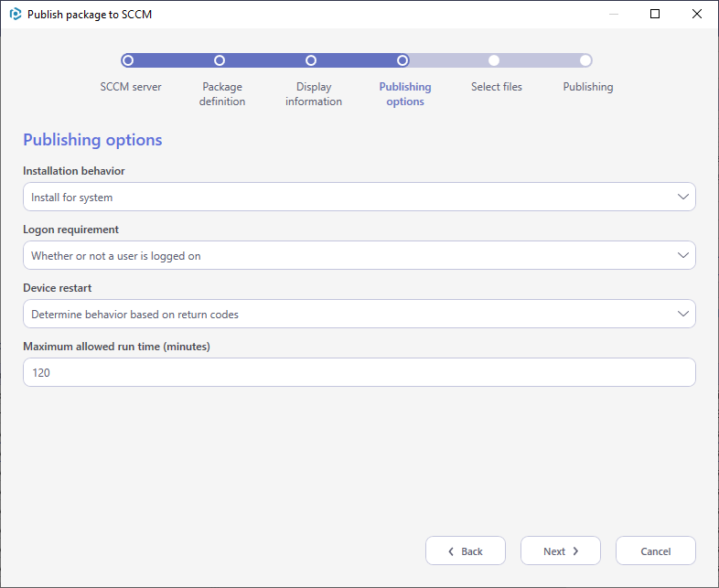
Task: Maximize the Publish package window
Action: tap(655, 15)
